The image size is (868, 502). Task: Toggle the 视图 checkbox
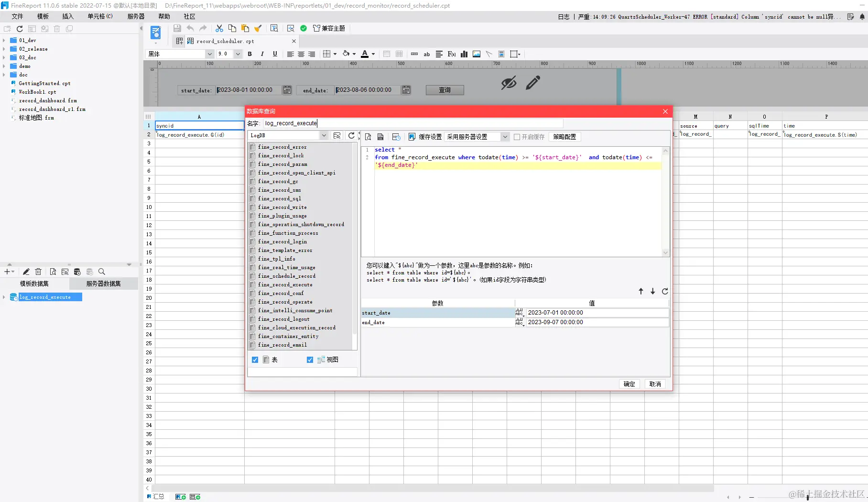310,360
